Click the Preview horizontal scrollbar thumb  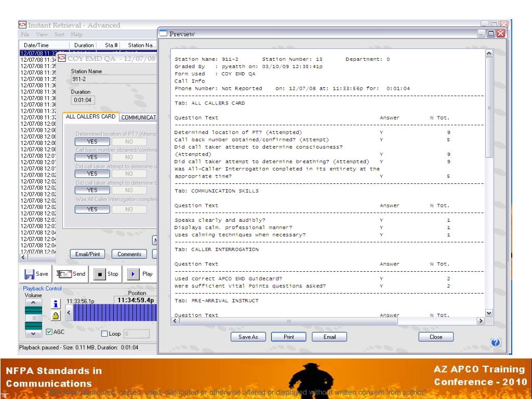coord(288,321)
